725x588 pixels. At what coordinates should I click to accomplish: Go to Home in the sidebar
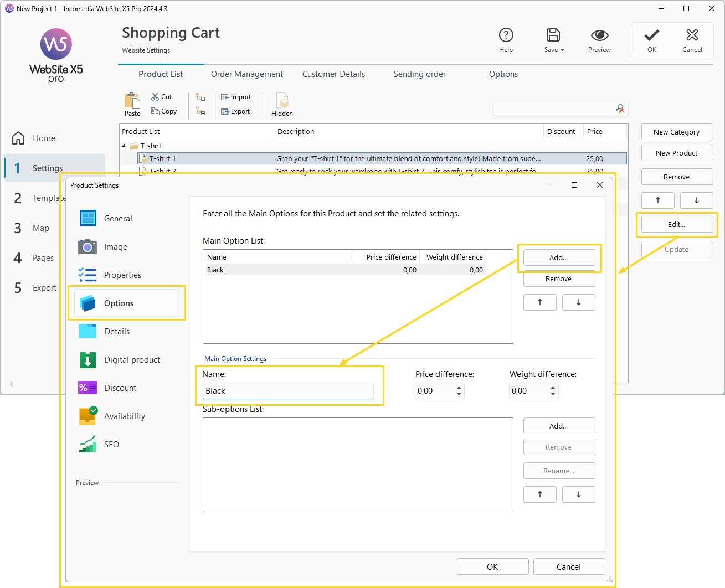click(x=34, y=138)
